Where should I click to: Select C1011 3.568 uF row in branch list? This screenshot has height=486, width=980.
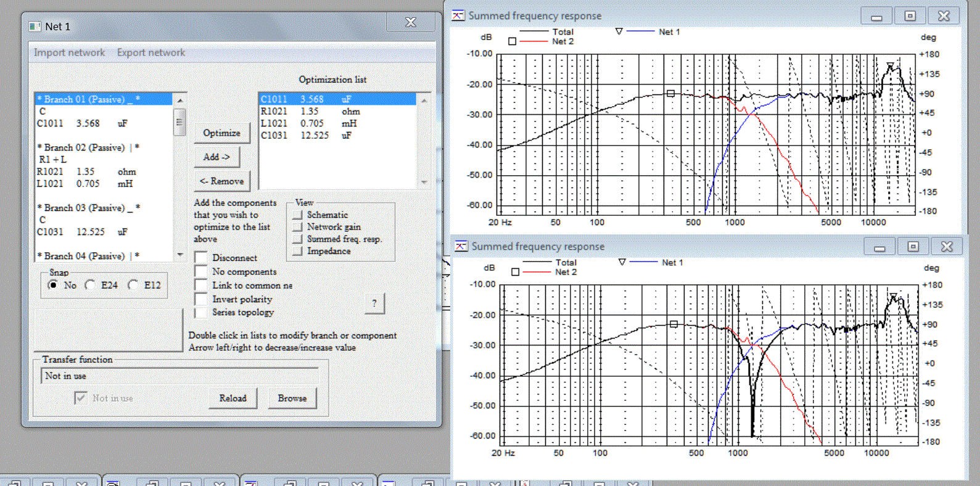click(104, 123)
